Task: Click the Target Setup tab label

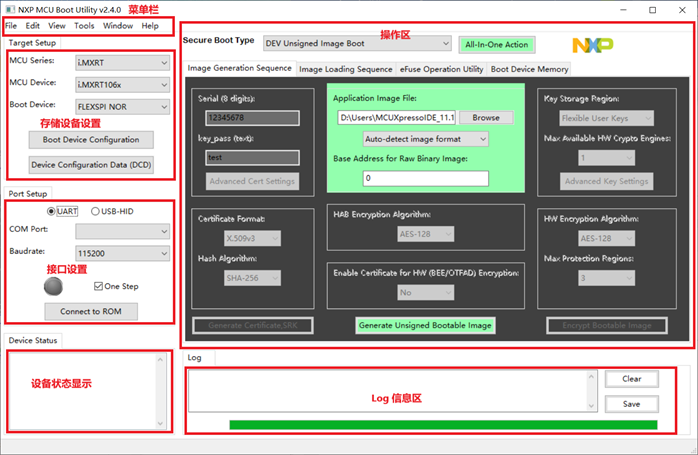Action: pos(32,43)
